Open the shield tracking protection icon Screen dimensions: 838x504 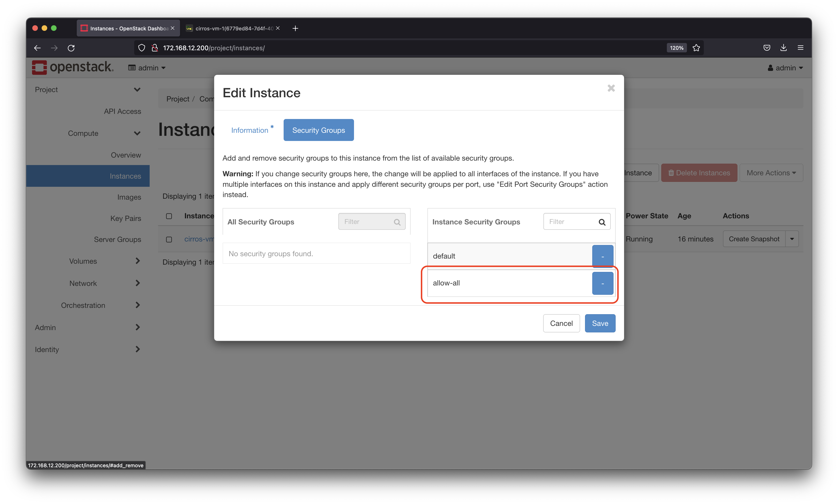tap(142, 48)
